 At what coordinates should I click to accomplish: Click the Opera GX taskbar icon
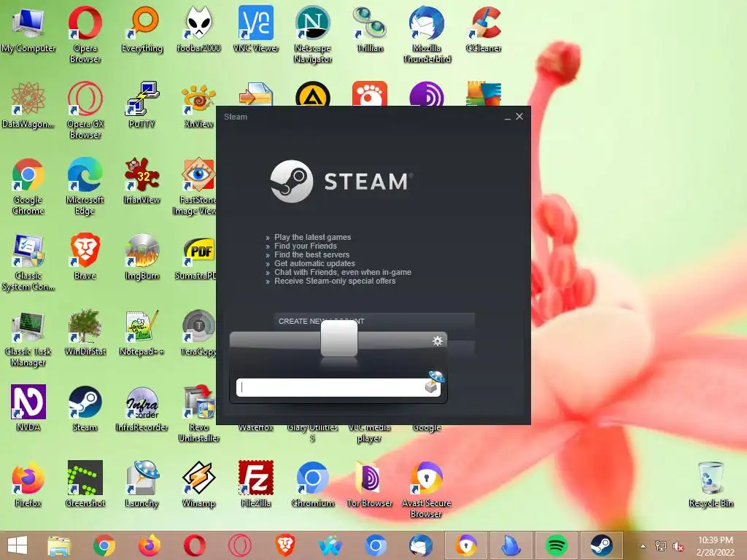coord(239,545)
